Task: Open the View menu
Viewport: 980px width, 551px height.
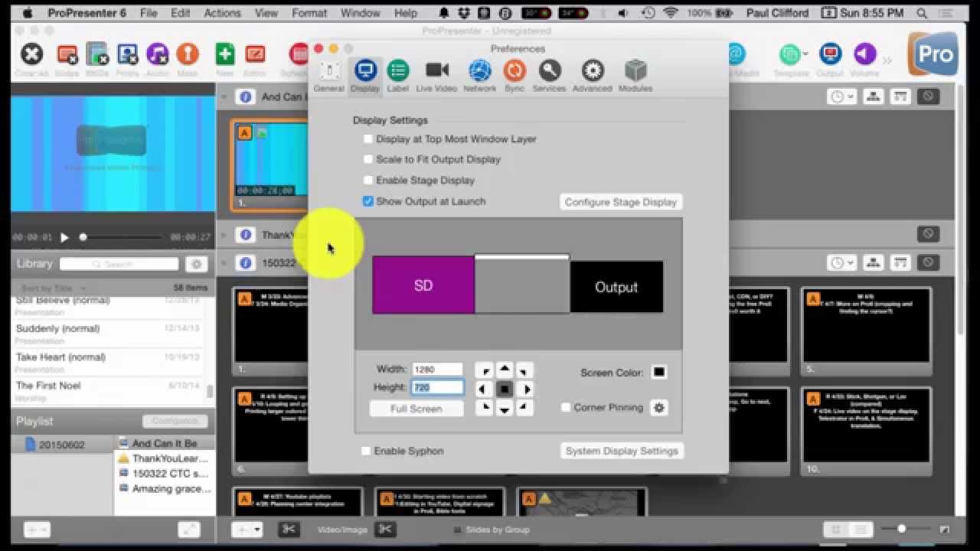Action: coord(266,13)
